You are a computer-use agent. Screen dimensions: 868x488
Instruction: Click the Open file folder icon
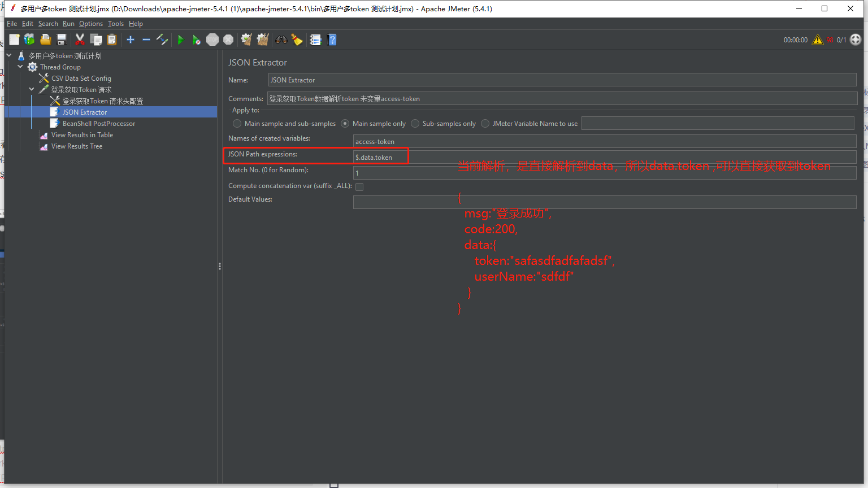[x=46, y=40]
